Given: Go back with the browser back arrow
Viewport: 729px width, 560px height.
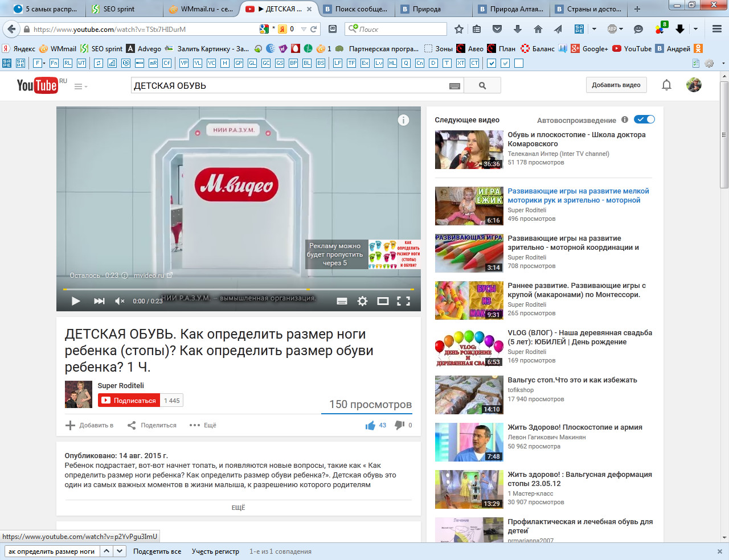Looking at the screenshot, I should coord(11,29).
